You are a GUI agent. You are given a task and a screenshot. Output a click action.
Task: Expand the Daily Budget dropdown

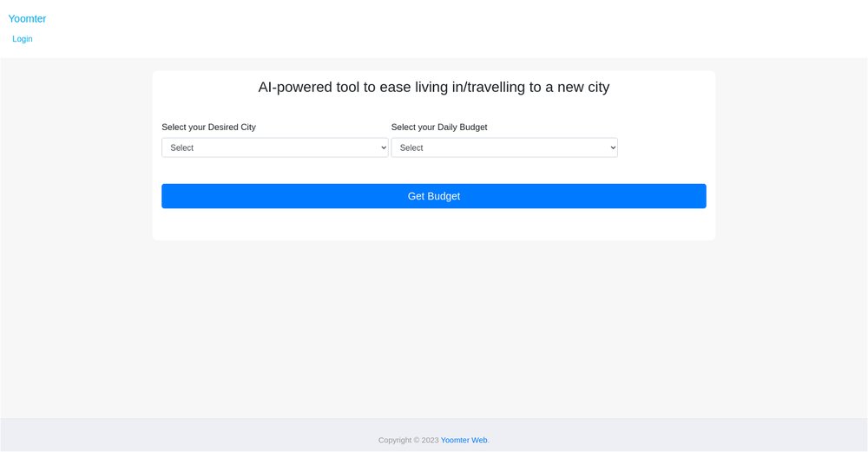click(503, 147)
